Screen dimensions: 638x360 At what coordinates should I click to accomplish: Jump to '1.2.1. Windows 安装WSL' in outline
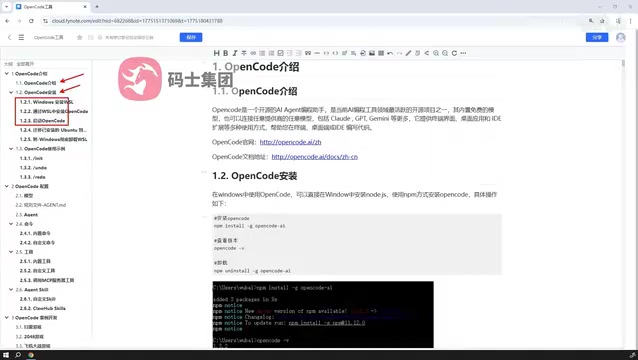point(46,102)
